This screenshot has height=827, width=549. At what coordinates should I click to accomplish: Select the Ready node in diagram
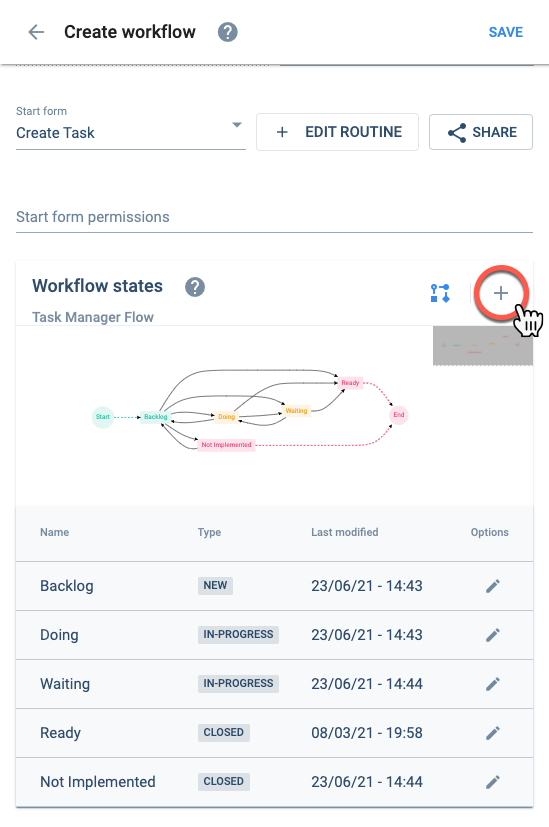[350, 382]
